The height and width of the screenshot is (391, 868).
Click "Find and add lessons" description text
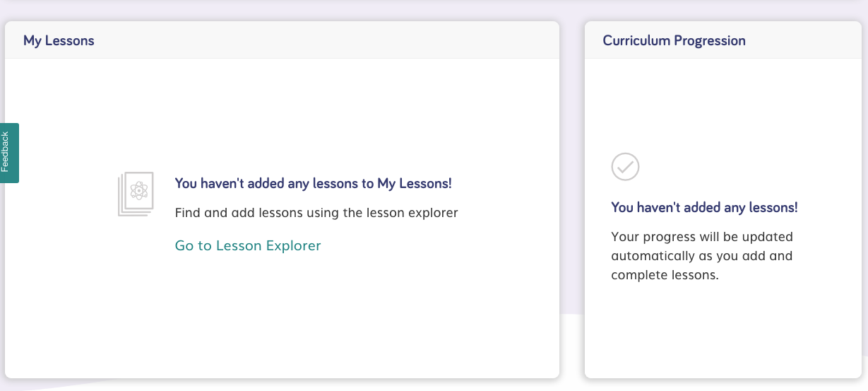coord(316,213)
